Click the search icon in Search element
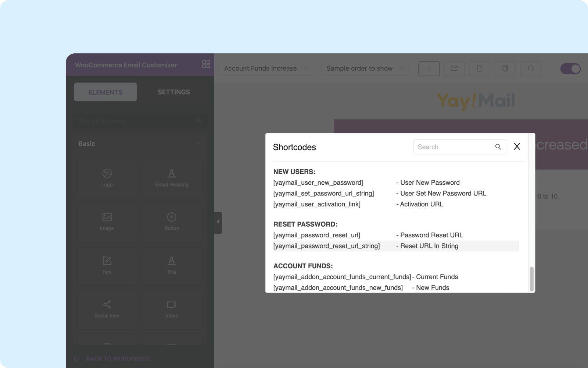The width and height of the screenshot is (588, 368). point(198,121)
